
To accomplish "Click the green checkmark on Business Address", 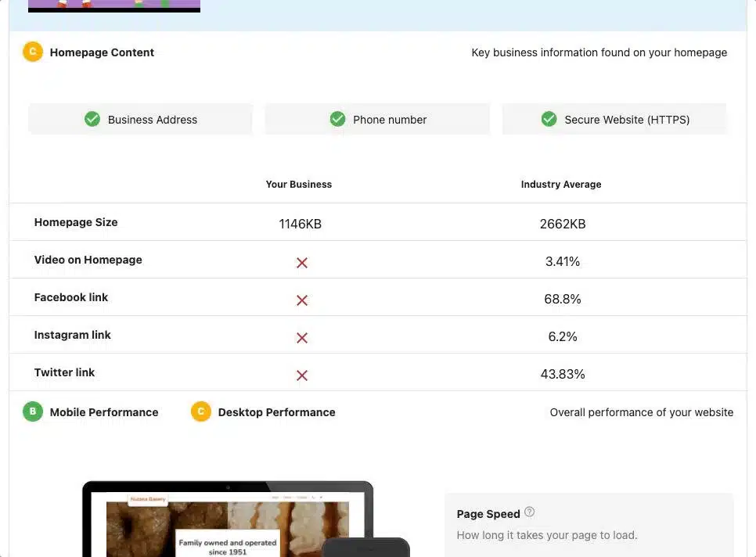I will [x=92, y=118].
